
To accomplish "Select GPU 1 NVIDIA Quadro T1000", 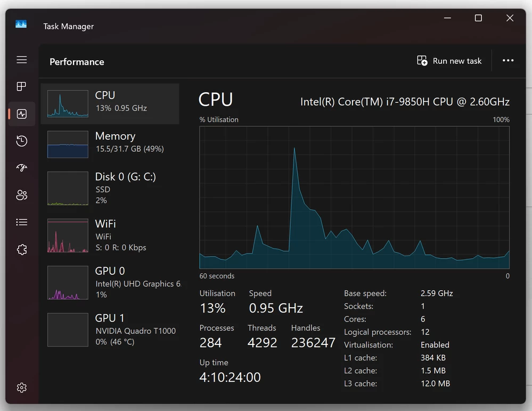I will 110,330.
